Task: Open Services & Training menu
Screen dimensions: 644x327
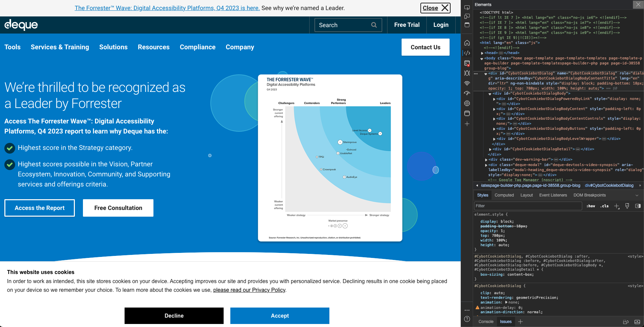Action: click(x=60, y=47)
